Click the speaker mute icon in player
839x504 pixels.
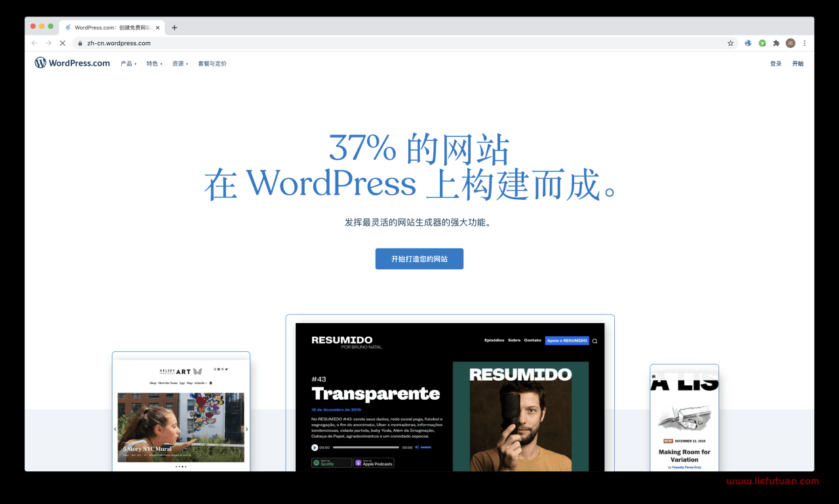[x=417, y=448]
